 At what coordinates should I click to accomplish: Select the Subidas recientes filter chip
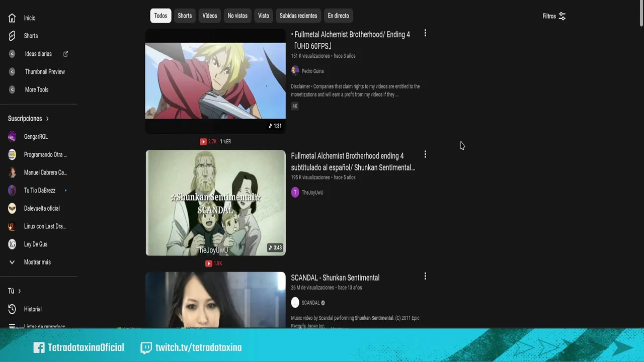pos(298,16)
